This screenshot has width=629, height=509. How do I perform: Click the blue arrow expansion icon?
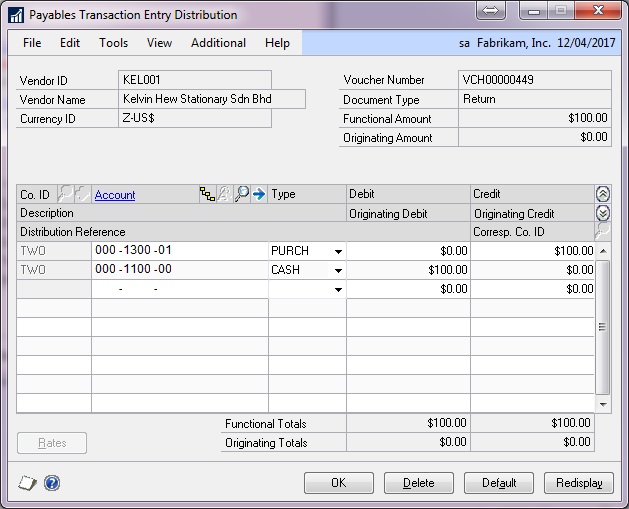point(259,194)
